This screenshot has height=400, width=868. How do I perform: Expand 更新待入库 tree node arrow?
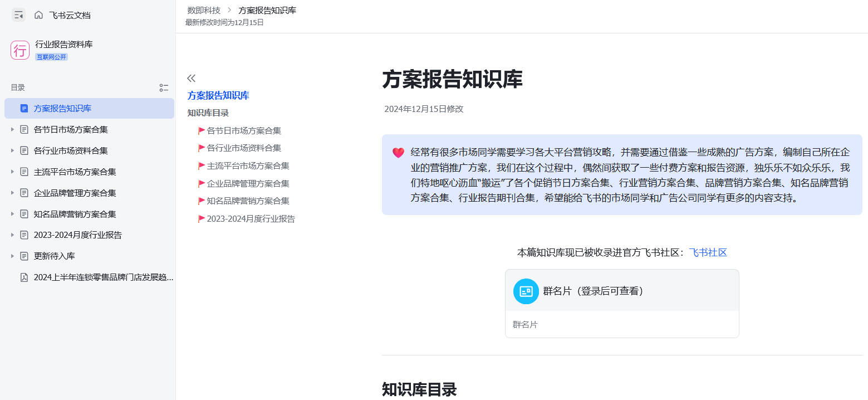click(x=12, y=256)
